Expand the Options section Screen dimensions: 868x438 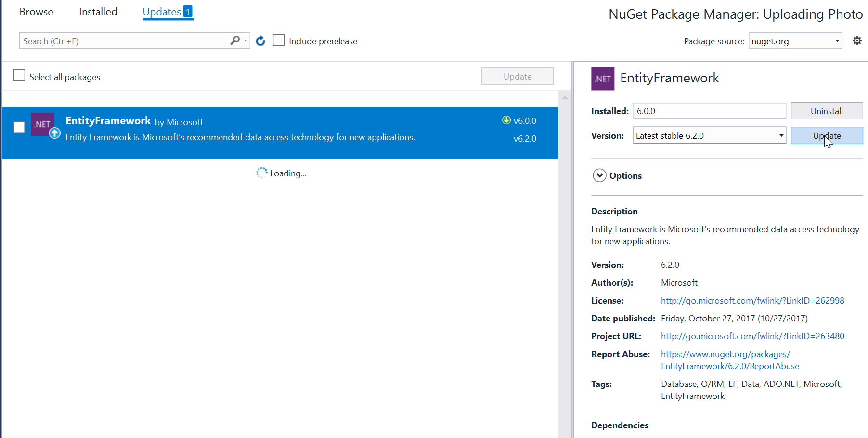599,175
